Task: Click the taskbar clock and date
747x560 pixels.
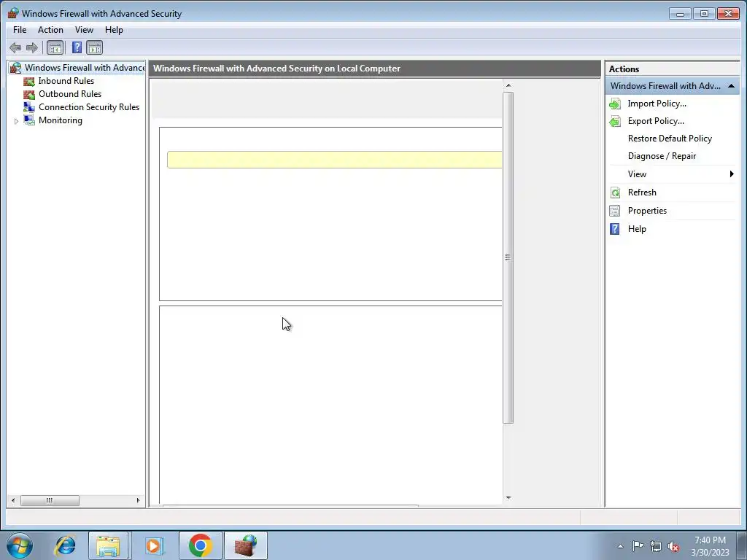Action: pos(710,546)
